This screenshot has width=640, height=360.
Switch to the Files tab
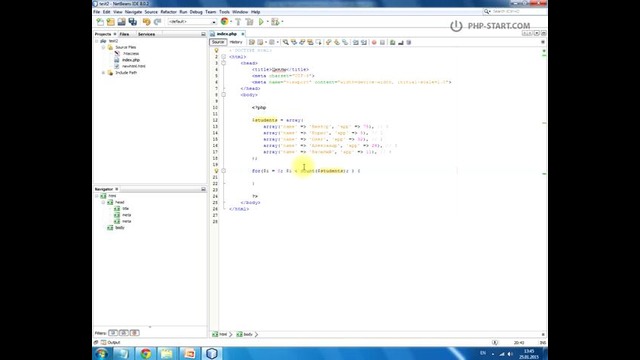(x=124, y=34)
